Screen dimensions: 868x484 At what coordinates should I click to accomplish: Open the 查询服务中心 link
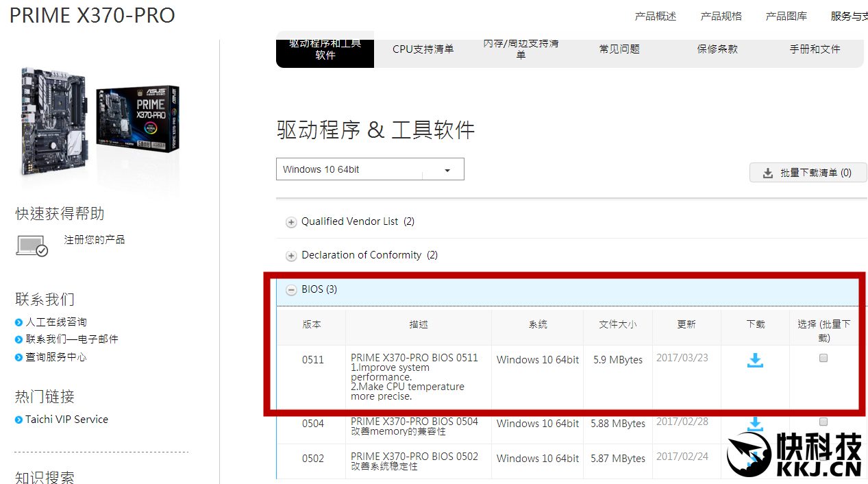[x=56, y=356]
